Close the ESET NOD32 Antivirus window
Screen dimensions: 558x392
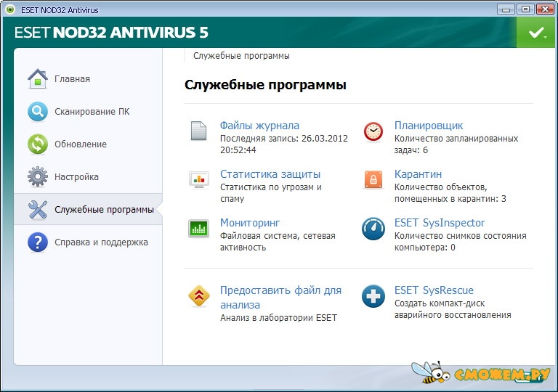tap(544, 9)
